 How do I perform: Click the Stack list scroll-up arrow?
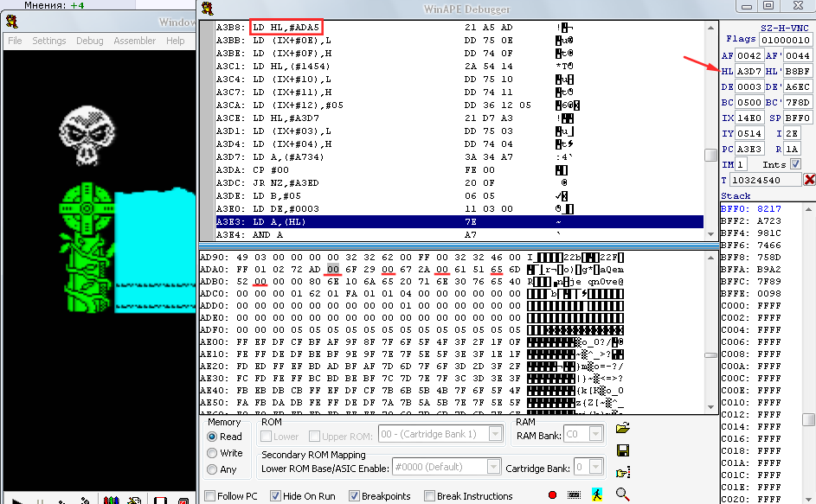point(809,209)
